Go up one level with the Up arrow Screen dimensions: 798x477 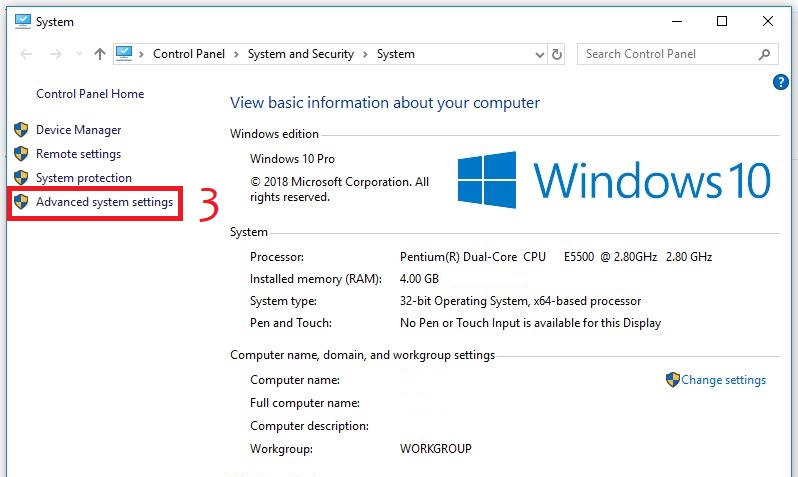click(x=99, y=54)
